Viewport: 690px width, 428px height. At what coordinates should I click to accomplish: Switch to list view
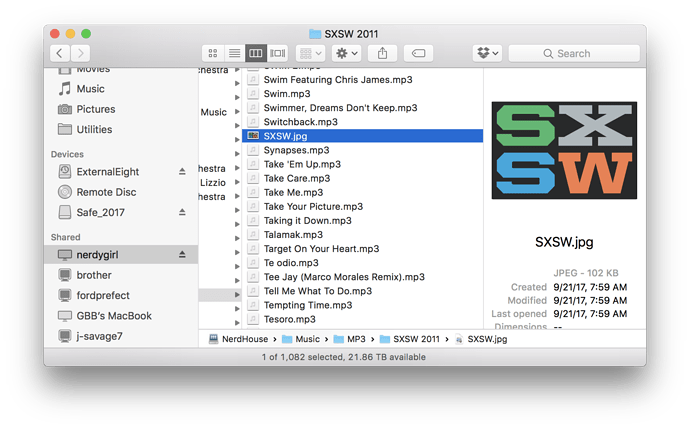[234, 53]
